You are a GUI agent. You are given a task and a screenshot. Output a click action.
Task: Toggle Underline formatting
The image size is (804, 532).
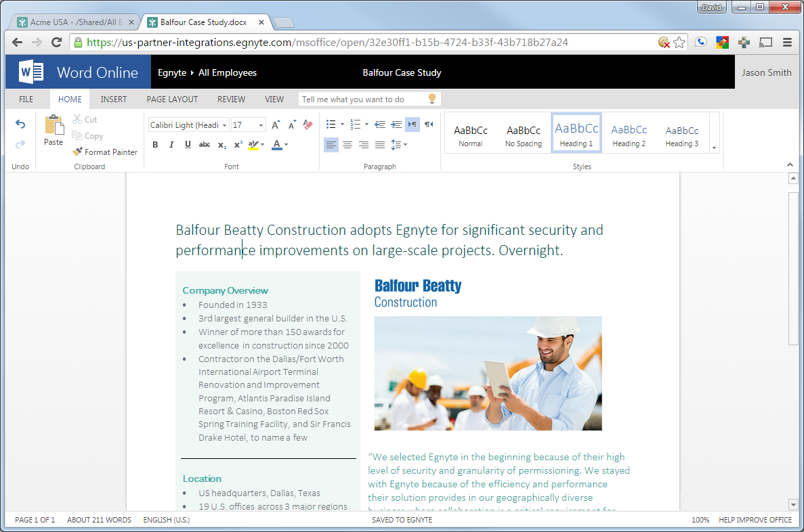point(188,145)
